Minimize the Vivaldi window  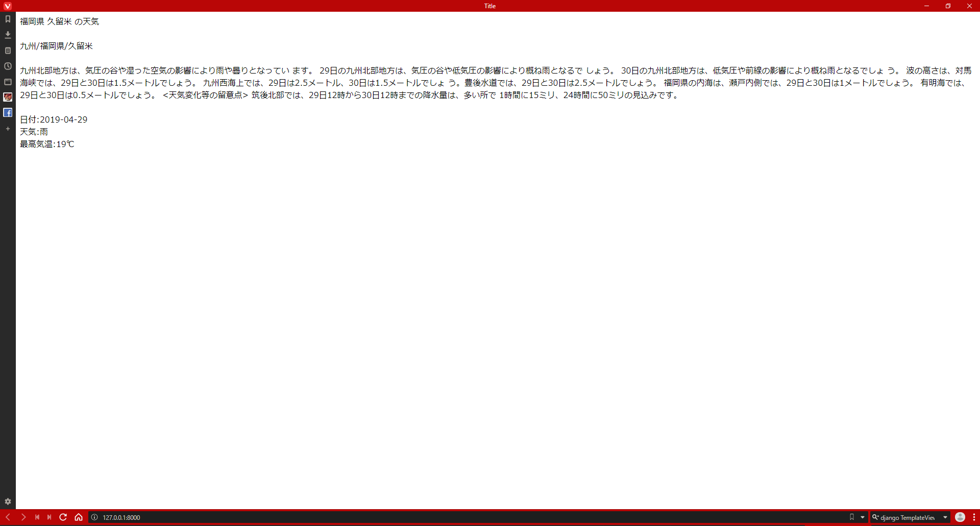[x=926, y=6]
